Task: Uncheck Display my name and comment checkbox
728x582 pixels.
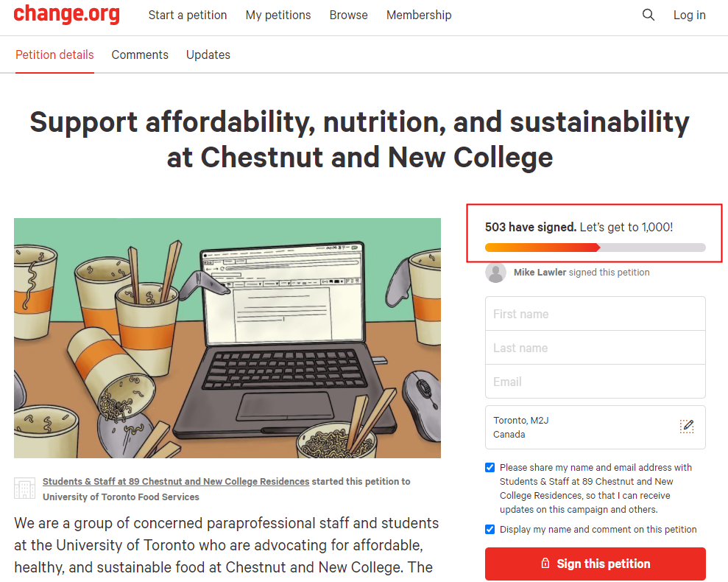Action: pos(490,529)
